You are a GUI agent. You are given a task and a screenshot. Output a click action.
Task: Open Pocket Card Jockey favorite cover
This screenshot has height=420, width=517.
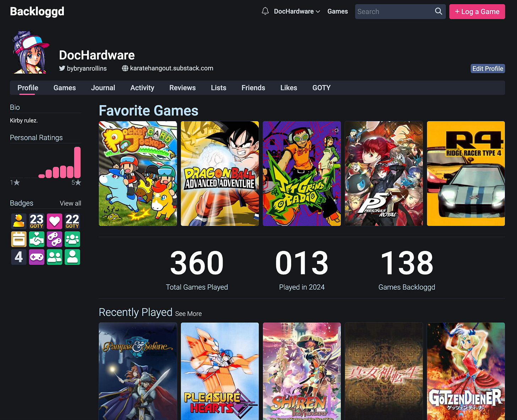click(138, 173)
